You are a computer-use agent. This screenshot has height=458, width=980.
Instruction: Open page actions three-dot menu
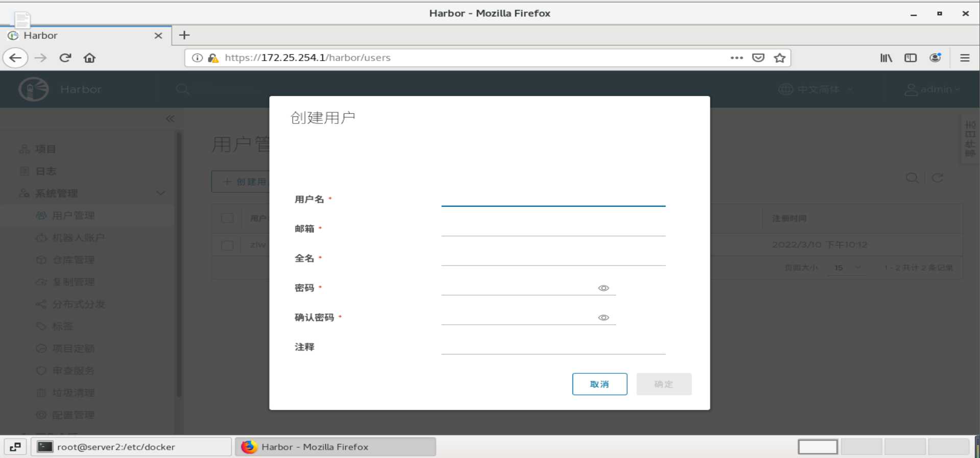click(x=736, y=58)
